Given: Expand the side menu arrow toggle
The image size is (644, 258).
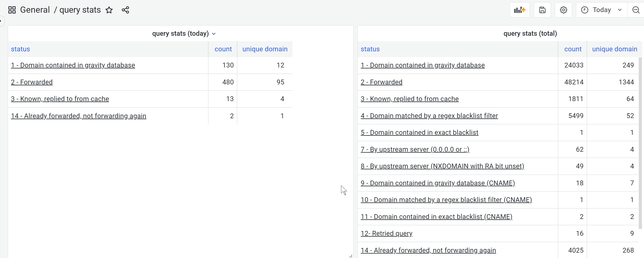Looking at the screenshot, I should coord(2,21).
